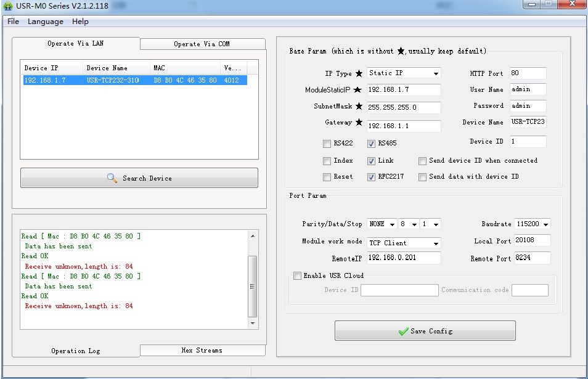
Task: Click the Base Param Device Name field
Action: [x=528, y=122]
